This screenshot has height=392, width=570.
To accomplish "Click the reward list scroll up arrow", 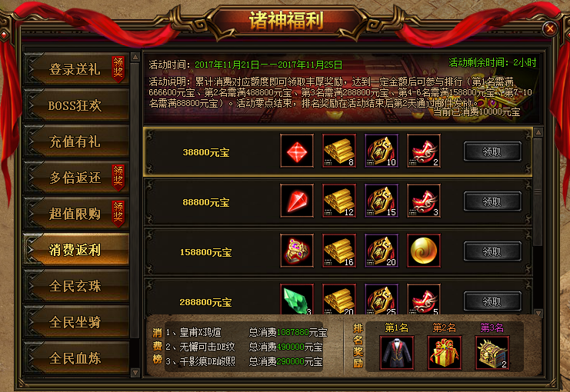I will click(x=538, y=132).
